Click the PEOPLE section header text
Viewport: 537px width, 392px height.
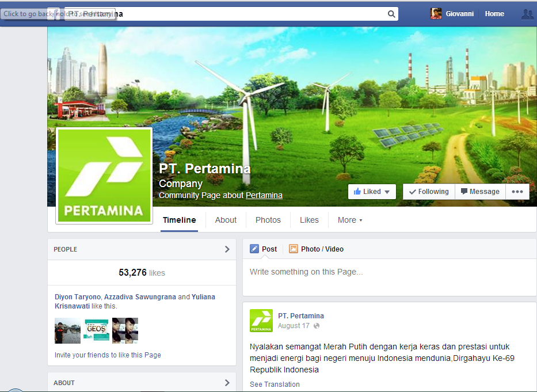click(x=66, y=249)
